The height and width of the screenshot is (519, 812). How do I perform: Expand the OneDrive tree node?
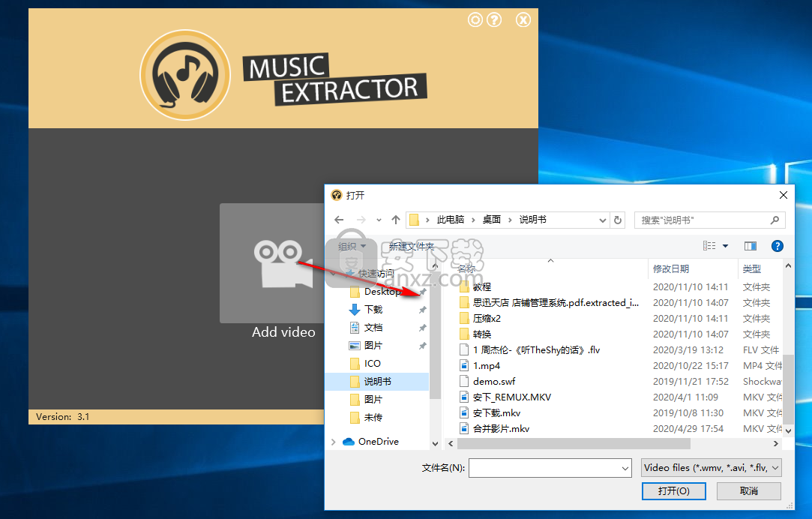[x=333, y=442]
